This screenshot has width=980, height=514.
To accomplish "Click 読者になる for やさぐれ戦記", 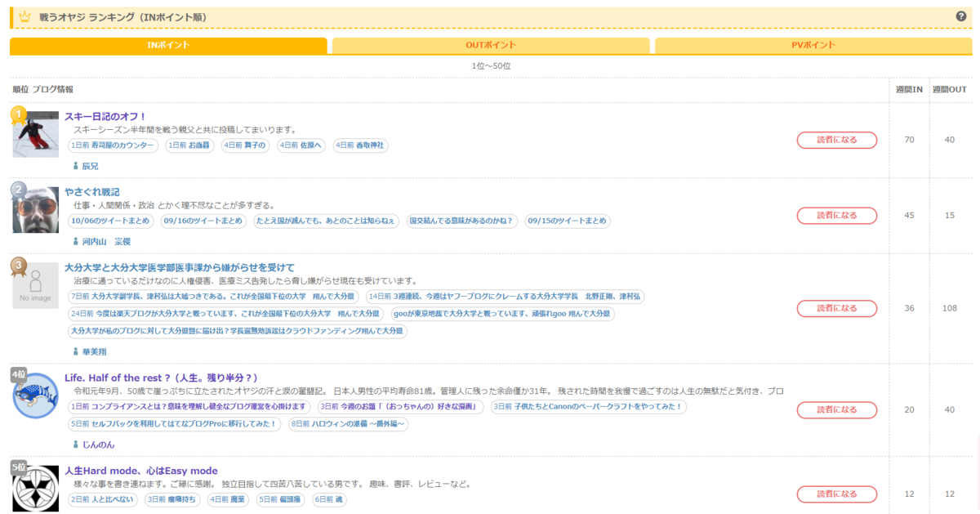I will coord(836,216).
